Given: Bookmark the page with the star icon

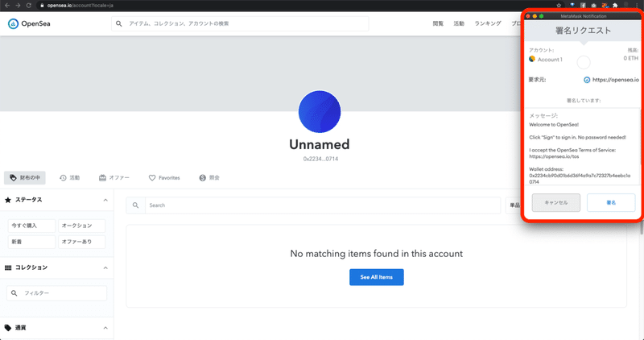Looking at the screenshot, I should [x=559, y=6].
